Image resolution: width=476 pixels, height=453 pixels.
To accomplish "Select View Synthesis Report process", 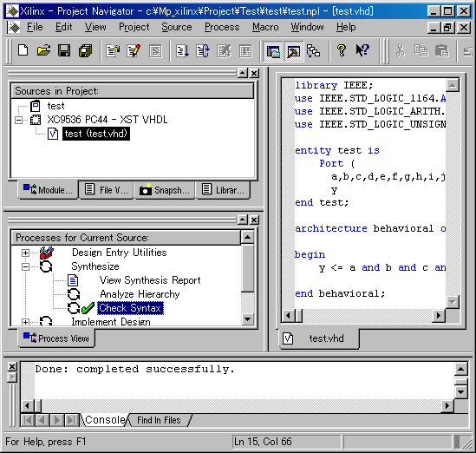I will (150, 280).
